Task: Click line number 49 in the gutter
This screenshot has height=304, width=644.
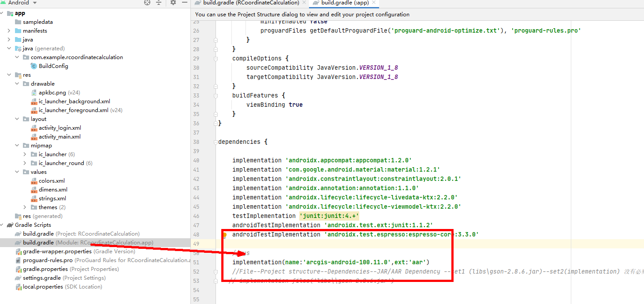Action: point(196,244)
